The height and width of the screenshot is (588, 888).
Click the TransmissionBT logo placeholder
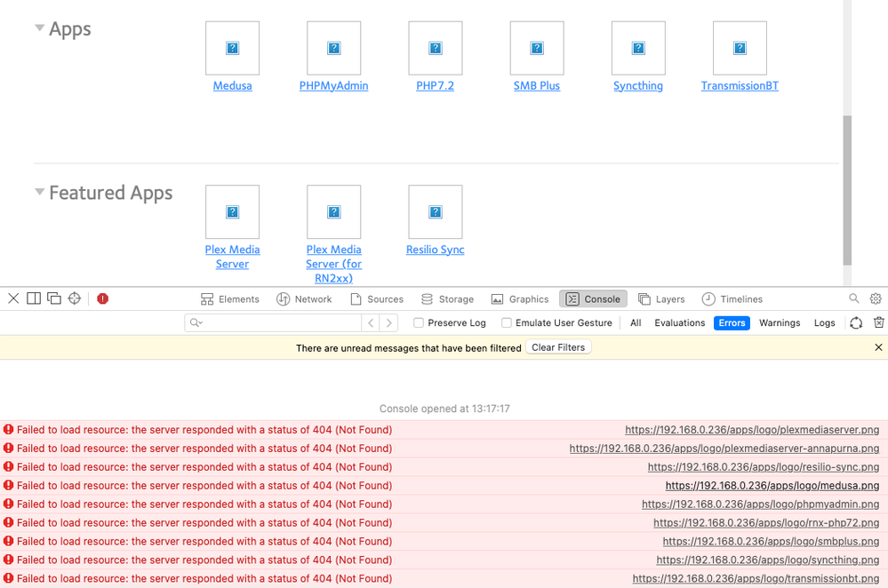click(x=740, y=48)
